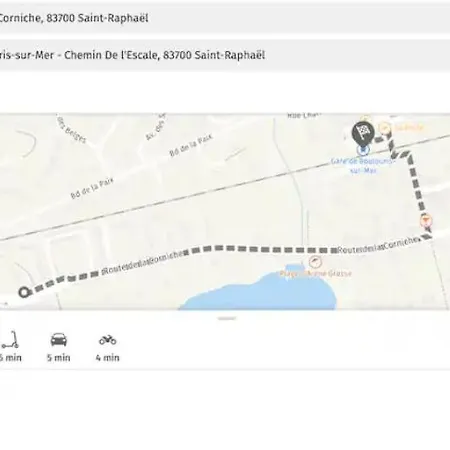This screenshot has height=450, width=450.
Task: Select the scooter travel mode icon
Action: pos(9,340)
